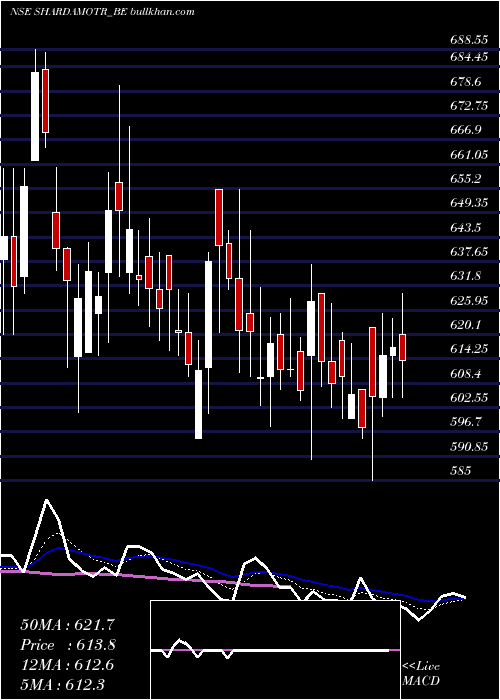Viewport: 500px width, 700px height.
Task: Click the 620.1 price axis label
Action: [465, 324]
